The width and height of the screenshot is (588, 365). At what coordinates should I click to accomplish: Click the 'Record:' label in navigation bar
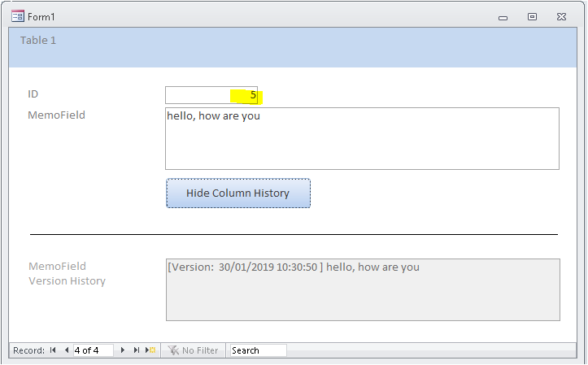29,350
